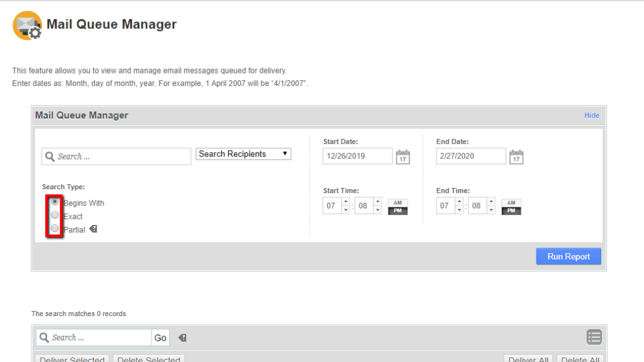Select the Begins With search type

[55, 202]
